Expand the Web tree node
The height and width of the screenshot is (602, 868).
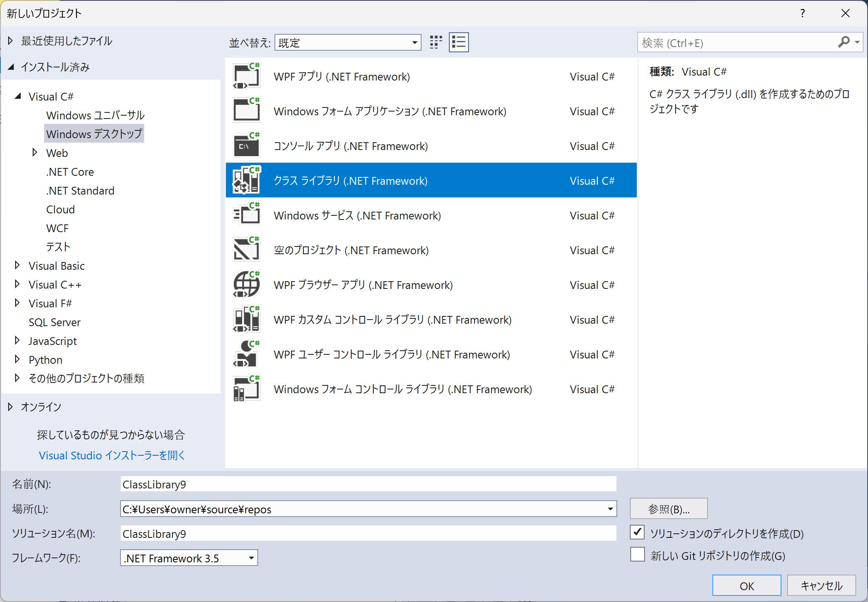[35, 152]
